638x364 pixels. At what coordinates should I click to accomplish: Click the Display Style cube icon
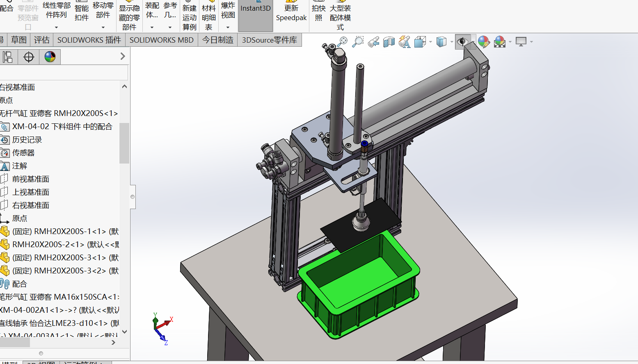(x=441, y=42)
